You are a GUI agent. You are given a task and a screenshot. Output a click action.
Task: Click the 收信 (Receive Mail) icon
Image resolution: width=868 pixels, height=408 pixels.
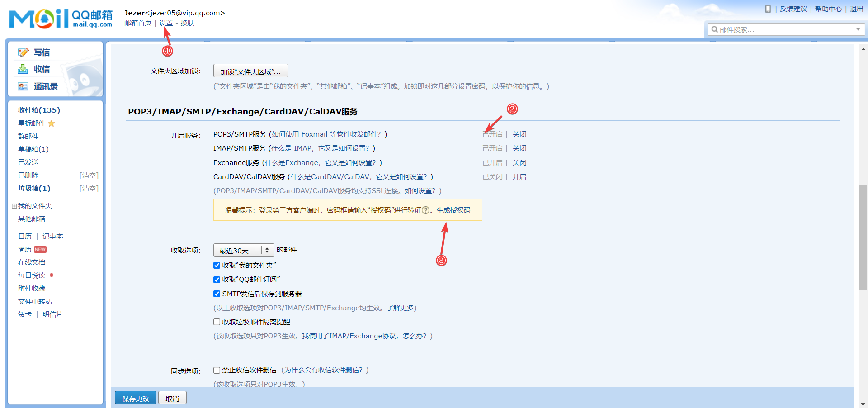tap(24, 69)
